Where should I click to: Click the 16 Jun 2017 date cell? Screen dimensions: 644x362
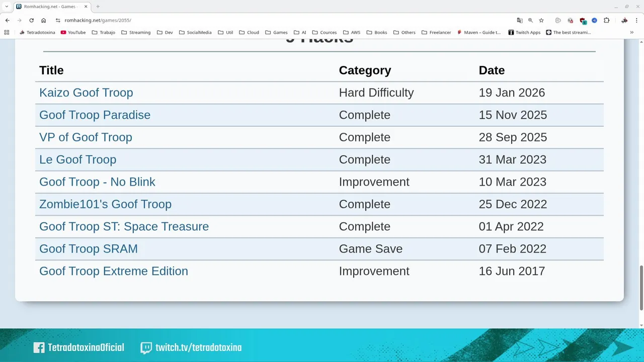[512, 271]
